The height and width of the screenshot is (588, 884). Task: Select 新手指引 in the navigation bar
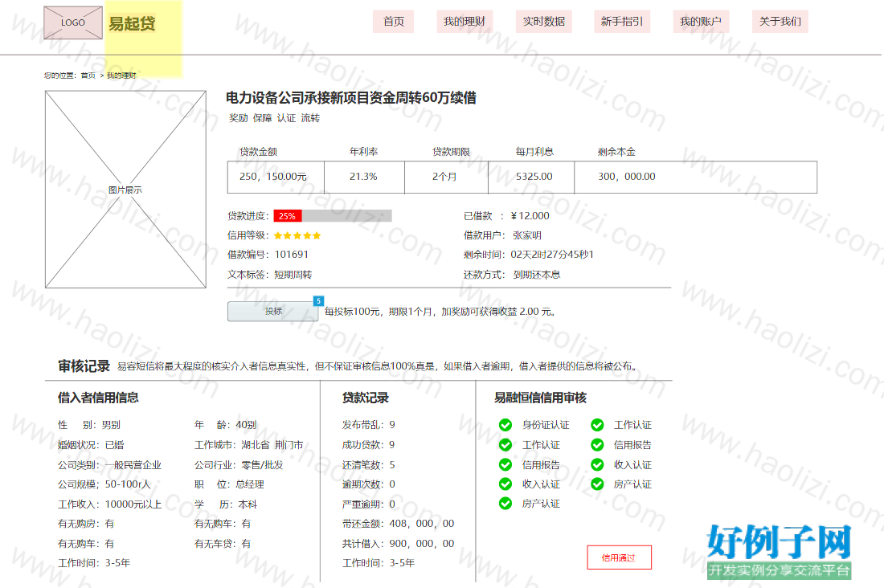click(x=622, y=22)
